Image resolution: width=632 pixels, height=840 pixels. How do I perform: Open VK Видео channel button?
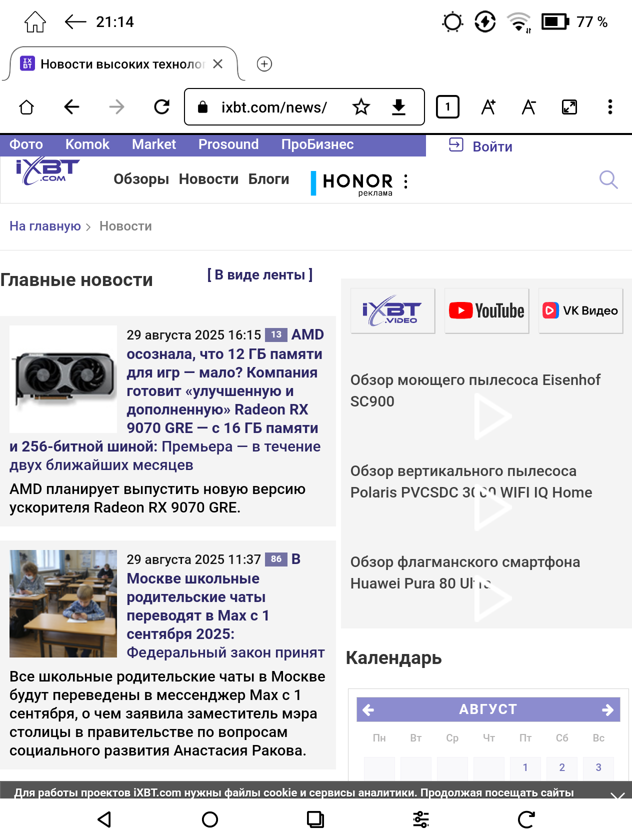click(x=580, y=310)
